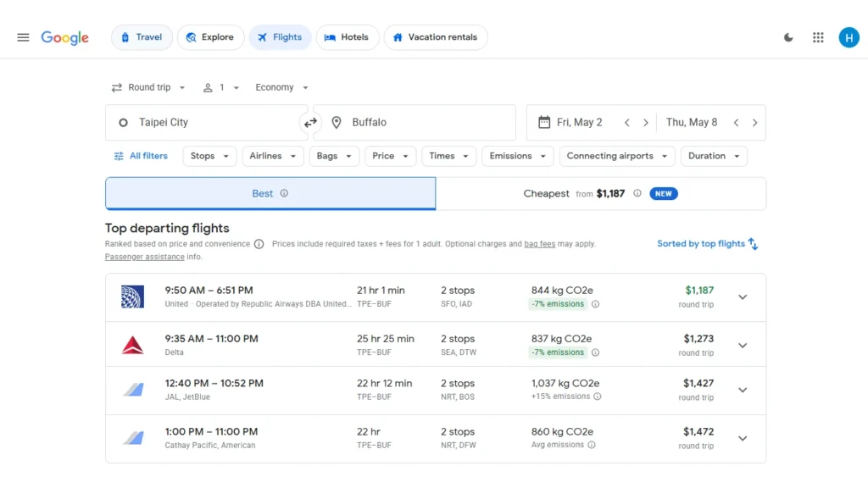Select the 1:00 PM – 11:00 PM flight
The height and width of the screenshot is (488, 868).
pos(436,438)
